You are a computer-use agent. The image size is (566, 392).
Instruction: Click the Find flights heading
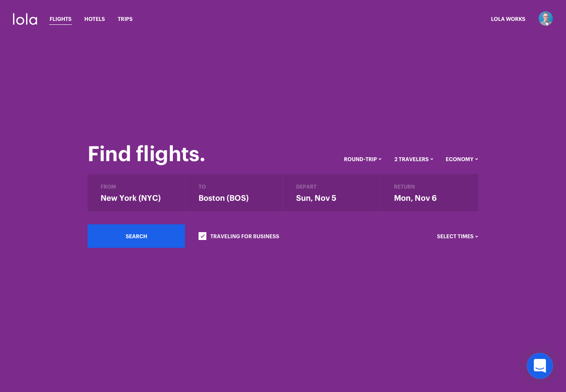coord(146,154)
